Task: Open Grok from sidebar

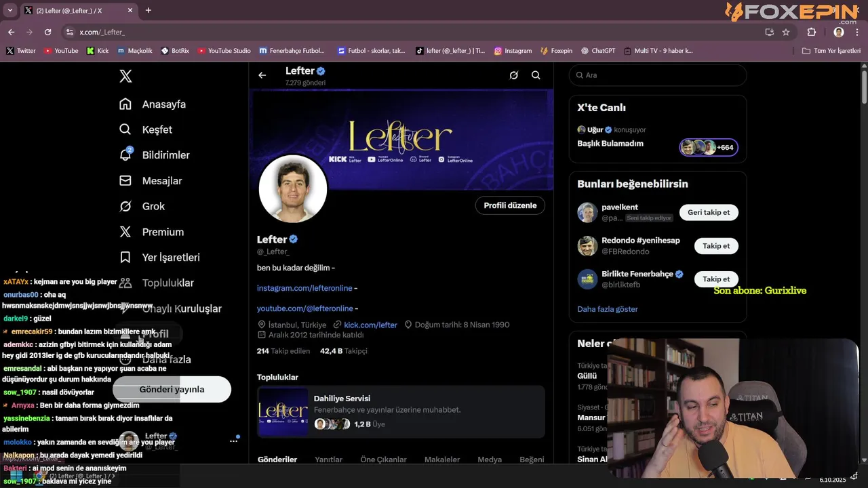Action: [x=142, y=206]
